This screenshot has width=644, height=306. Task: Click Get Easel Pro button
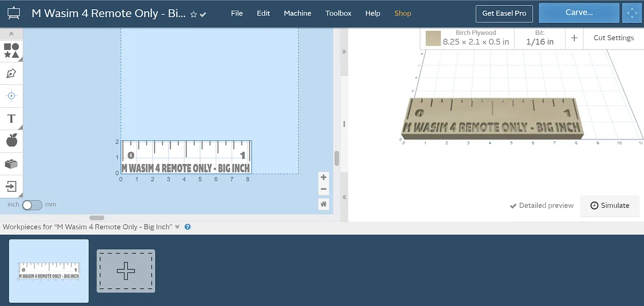pyautogui.click(x=504, y=13)
